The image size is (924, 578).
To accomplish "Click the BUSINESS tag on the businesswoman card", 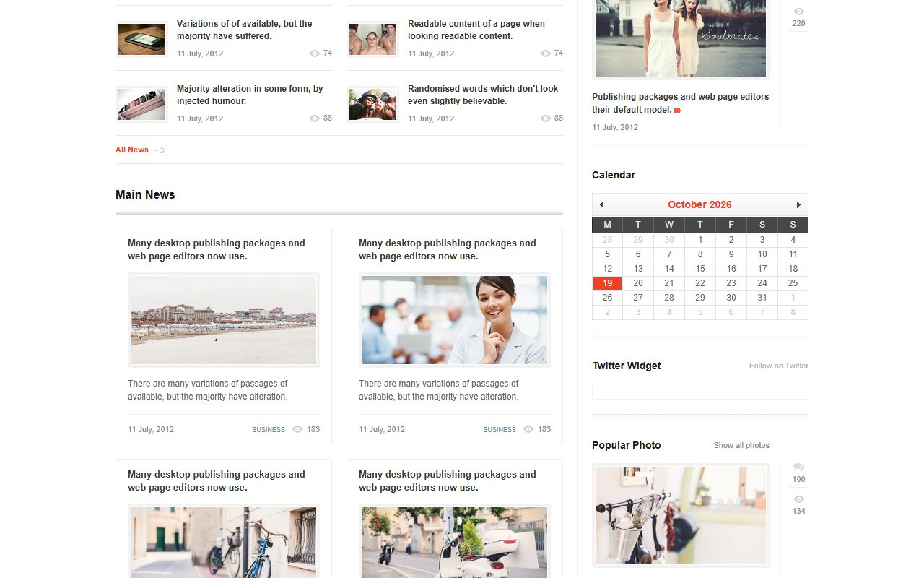I will point(500,430).
